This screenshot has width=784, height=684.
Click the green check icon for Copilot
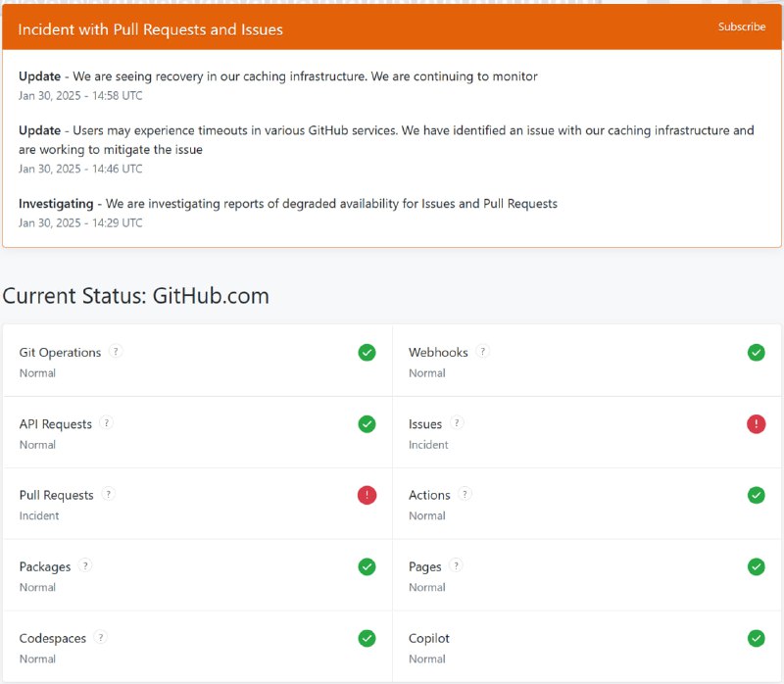tap(756, 638)
